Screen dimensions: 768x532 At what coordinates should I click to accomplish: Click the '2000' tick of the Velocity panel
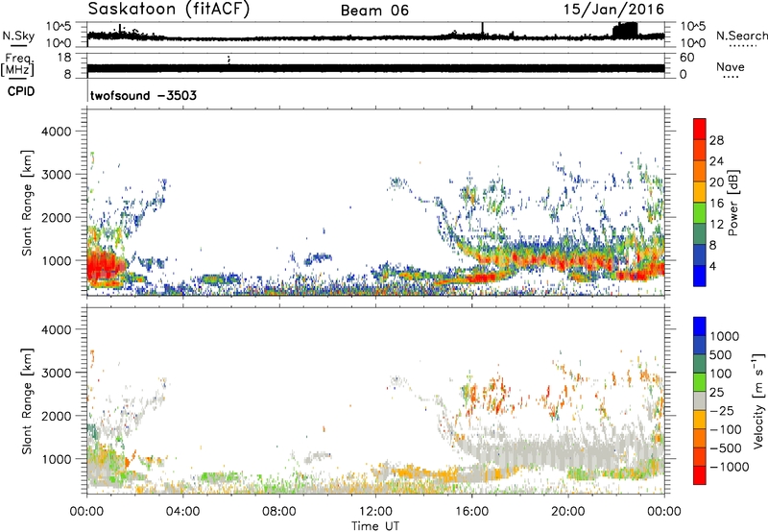57,416
